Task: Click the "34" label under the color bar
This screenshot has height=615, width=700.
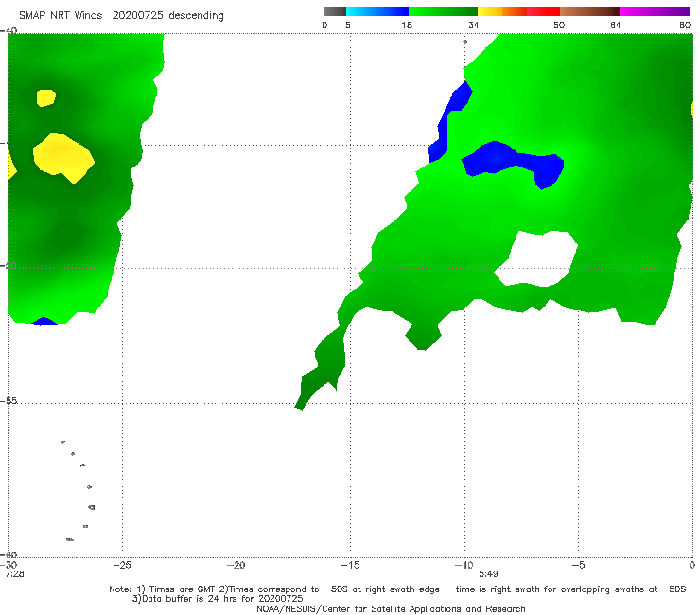Action: (474, 25)
